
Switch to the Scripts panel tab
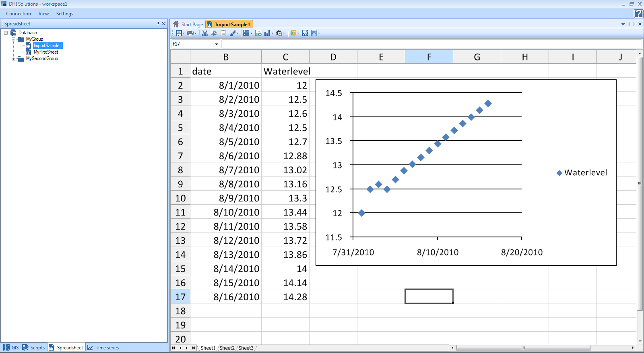(33, 347)
